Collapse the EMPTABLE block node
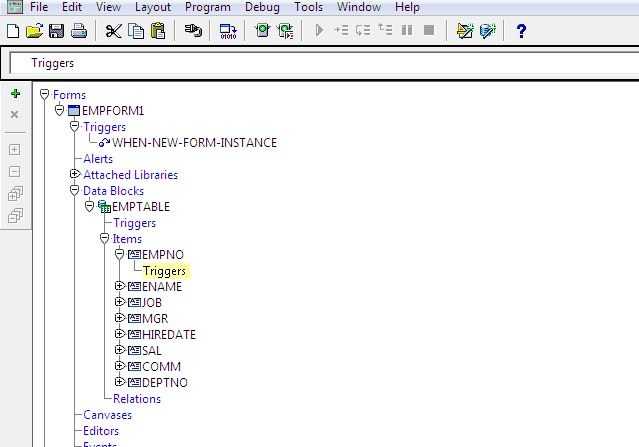The image size is (639, 447). 89,206
